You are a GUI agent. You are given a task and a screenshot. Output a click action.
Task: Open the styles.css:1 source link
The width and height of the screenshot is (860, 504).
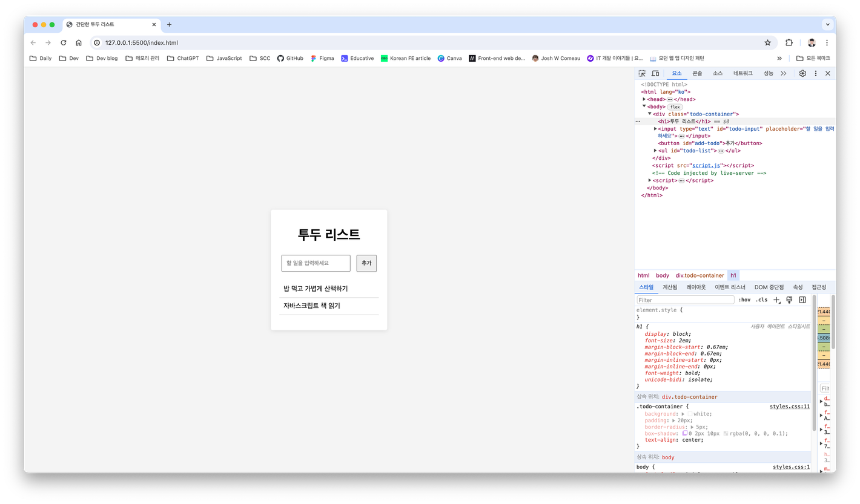[792, 467]
